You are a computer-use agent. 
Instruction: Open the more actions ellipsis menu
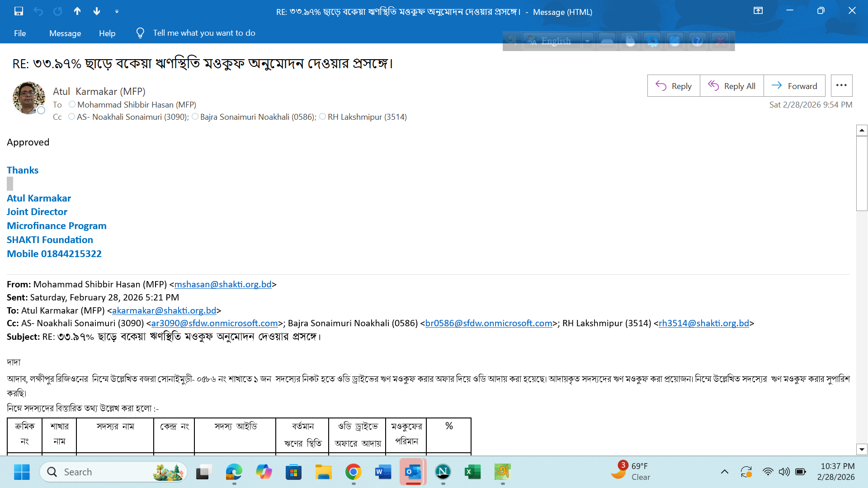(x=841, y=85)
